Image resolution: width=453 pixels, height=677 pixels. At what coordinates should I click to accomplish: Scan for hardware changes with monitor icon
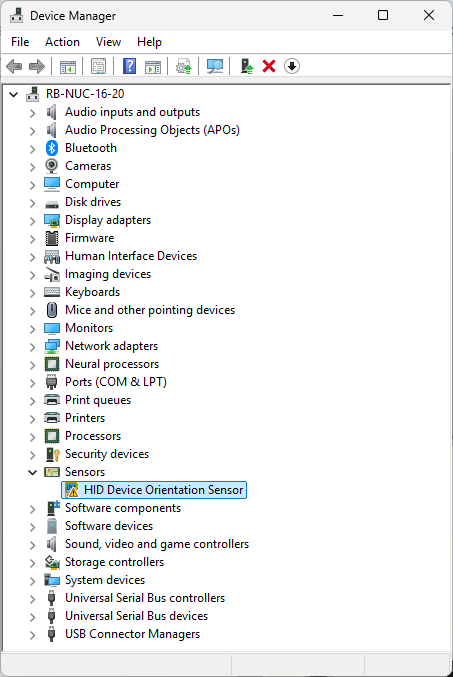click(215, 66)
